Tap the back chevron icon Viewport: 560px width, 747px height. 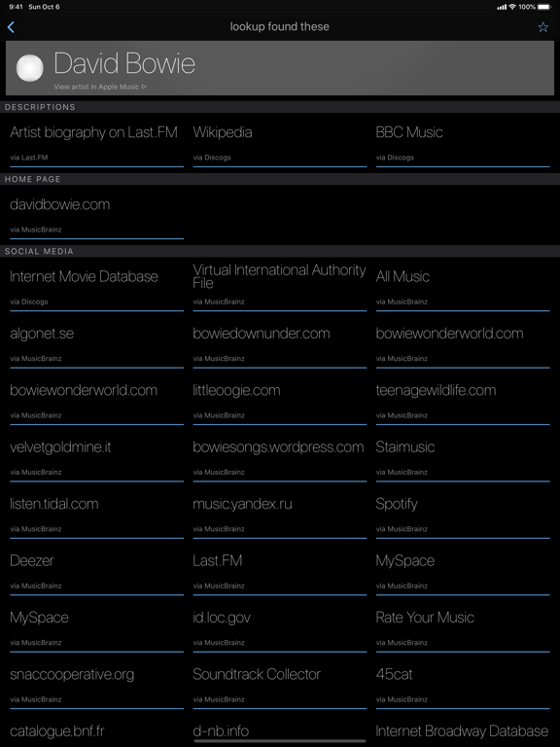(11, 27)
